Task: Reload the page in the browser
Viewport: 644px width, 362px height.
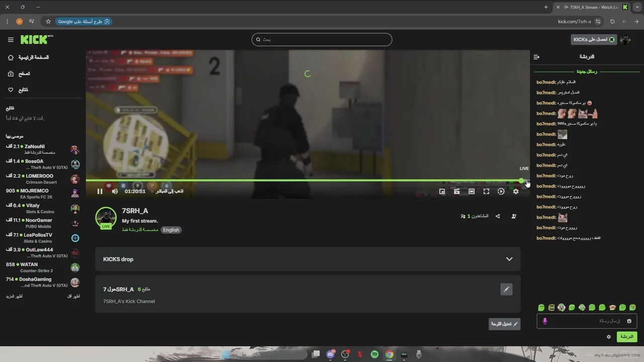Action: click(x=612, y=22)
